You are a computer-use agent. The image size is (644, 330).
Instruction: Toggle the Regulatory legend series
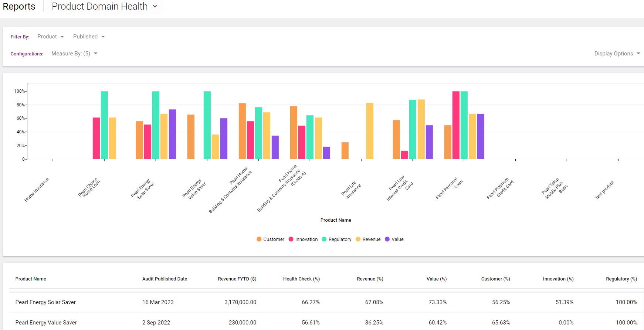(336, 239)
